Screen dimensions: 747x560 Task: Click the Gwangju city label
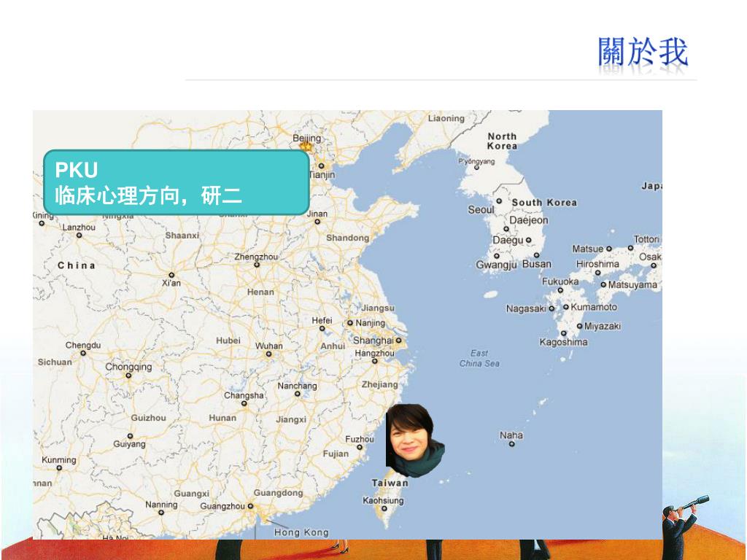tap(496, 265)
